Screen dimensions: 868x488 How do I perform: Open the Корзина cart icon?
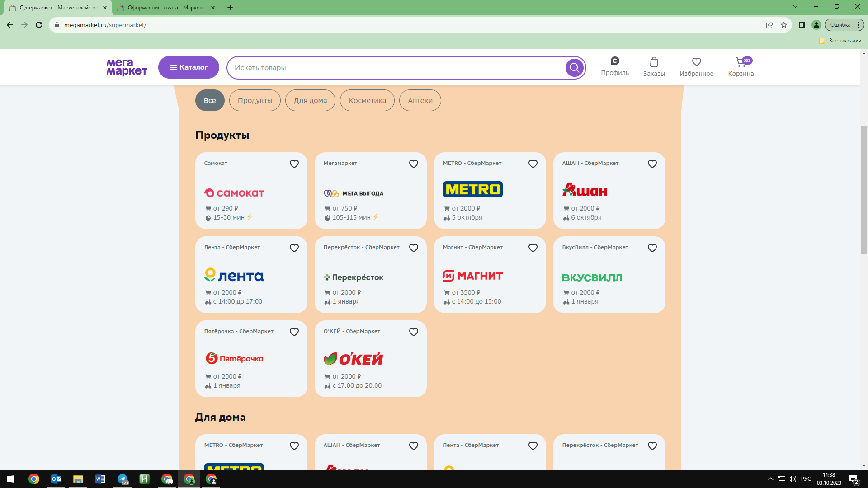click(x=741, y=62)
